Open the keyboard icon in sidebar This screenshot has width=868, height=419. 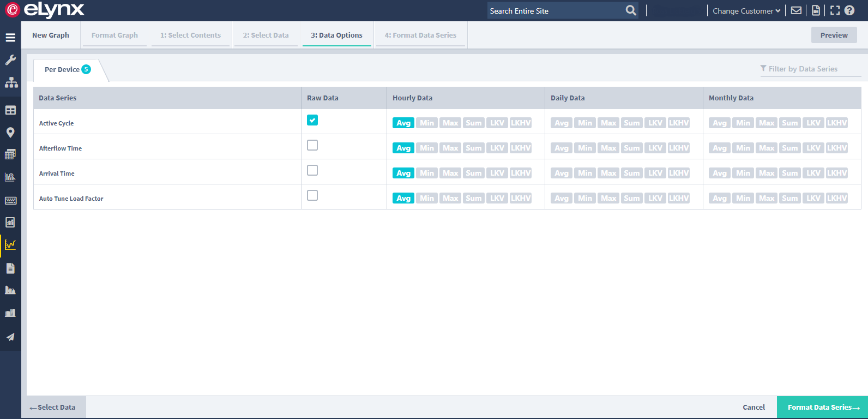[10, 200]
